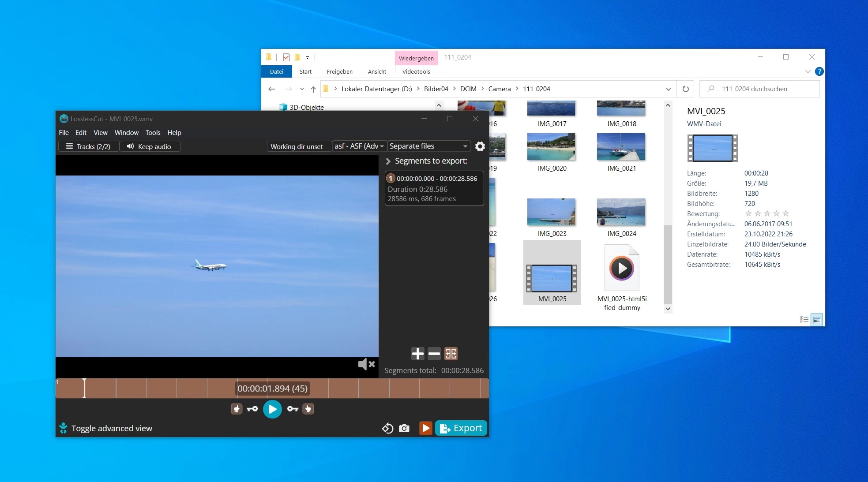Switch to Ansicht ribbon tab
Viewport: 868px width, 482px height.
[377, 71]
